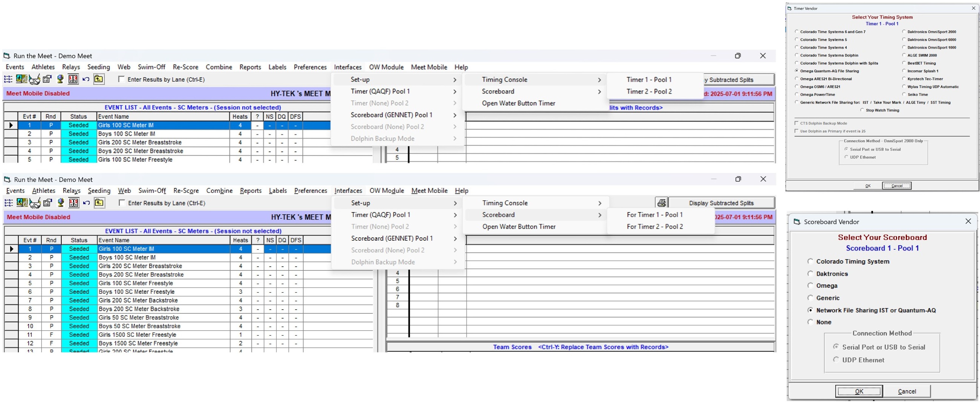This screenshot has width=980, height=403.
Task: Click the red 1-2 scoreboard icon in lower window toolbar
Action: pos(73,203)
